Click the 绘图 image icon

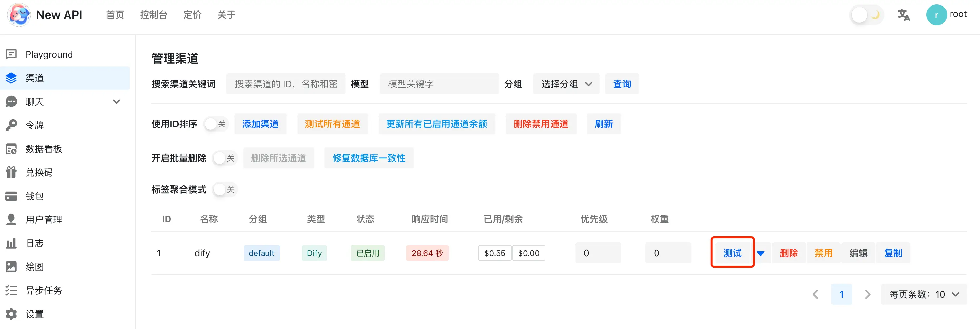11,267
